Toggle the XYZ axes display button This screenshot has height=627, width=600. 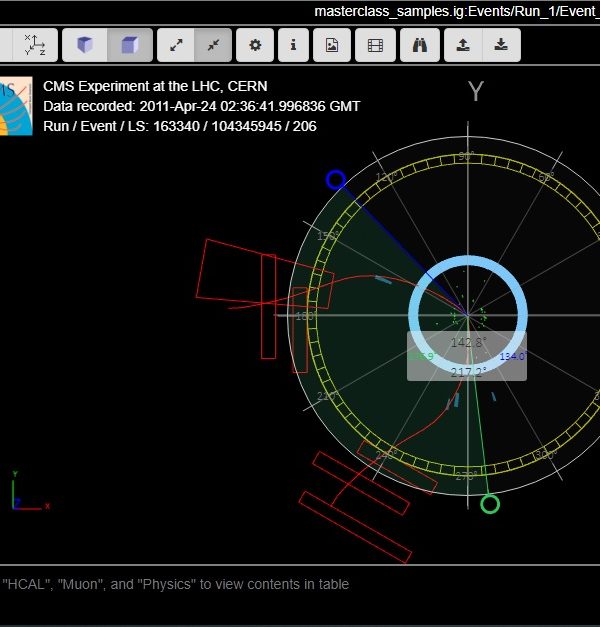pos(36,45)
